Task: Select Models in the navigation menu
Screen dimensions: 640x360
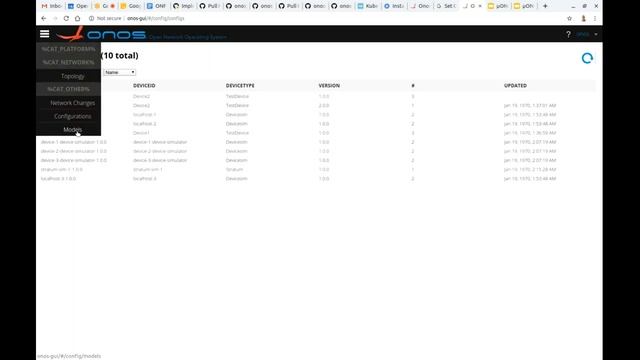Action: click(73, 129)
